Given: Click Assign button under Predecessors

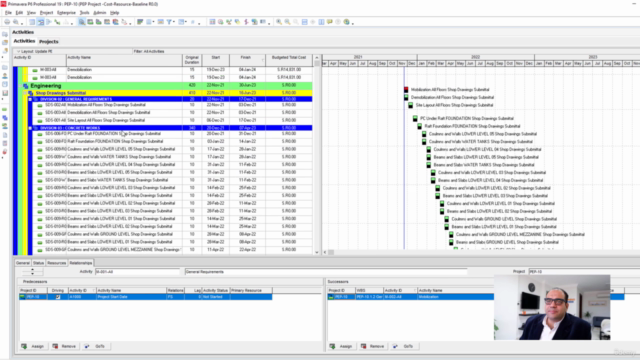Looking at the screenshot, I should 33,346.
